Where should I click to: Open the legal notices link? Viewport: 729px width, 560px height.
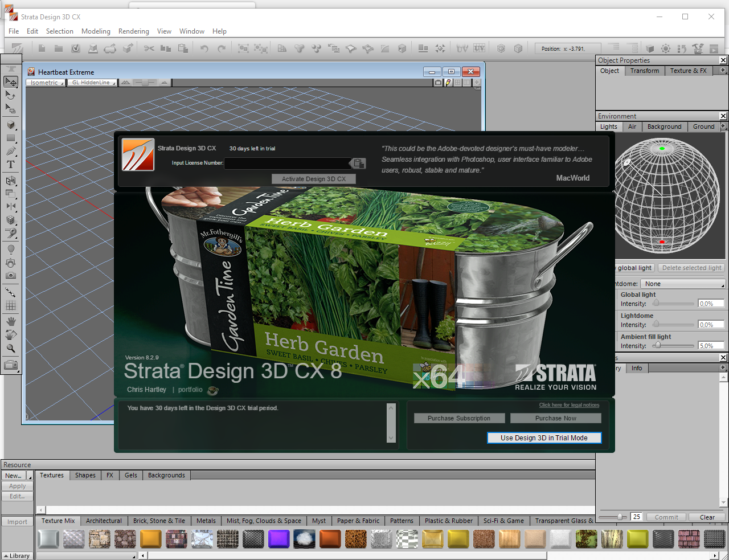click(569, 405)
